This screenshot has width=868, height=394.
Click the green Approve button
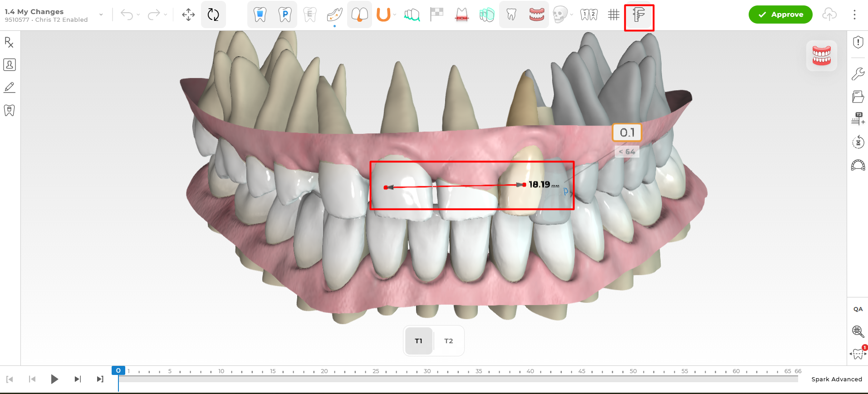780,15
